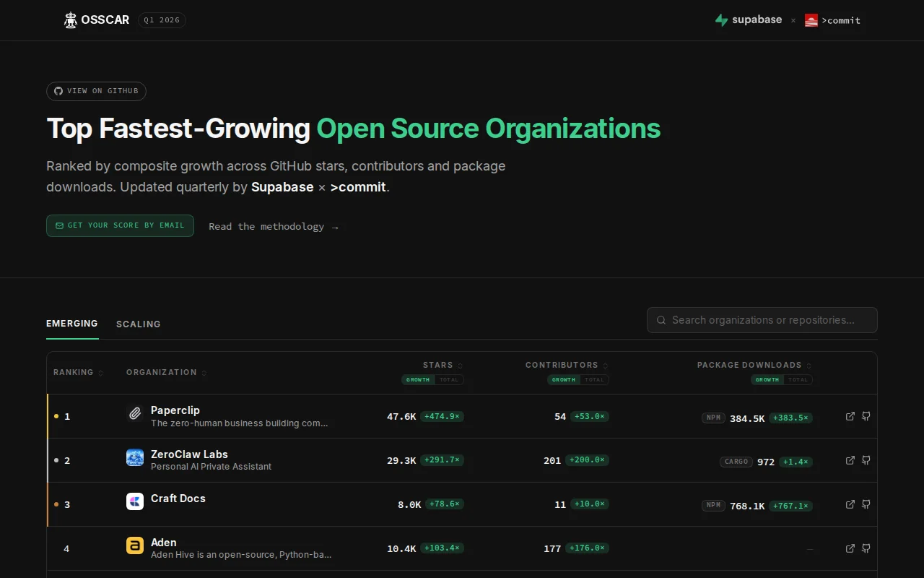This screenshot has width=924, height=578.
Task: Open Paperclip's external website link icon
Action: coord(850,416)
